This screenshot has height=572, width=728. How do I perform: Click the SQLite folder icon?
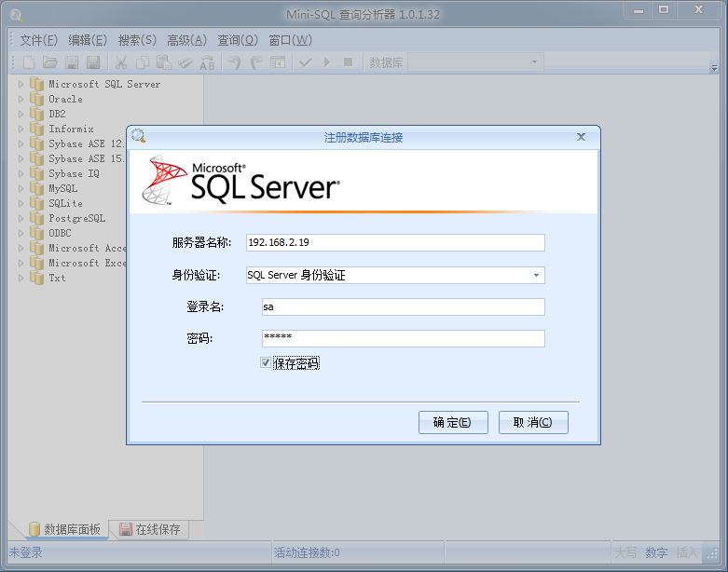coord(36,203)
